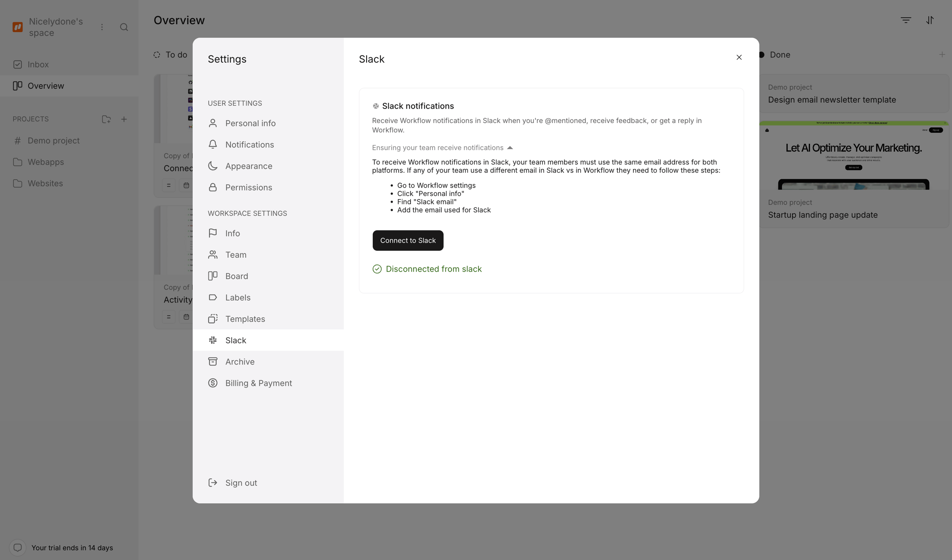Open Design email newsletter template card
This screenshot has height=560, width=952.
point(854,94)
